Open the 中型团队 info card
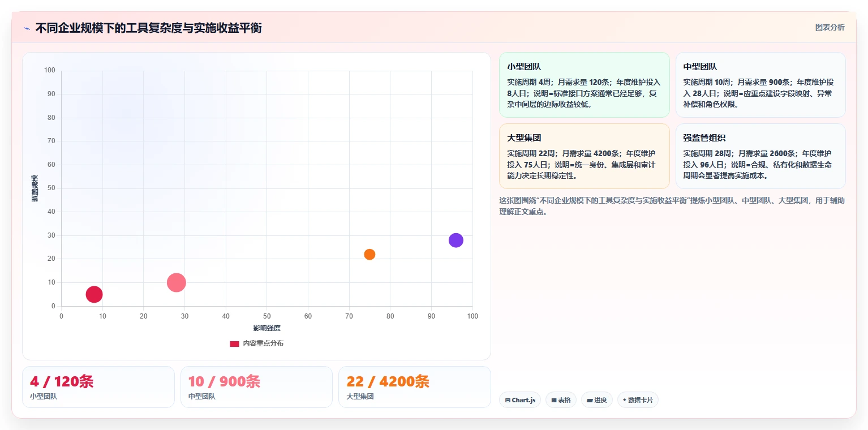868x430 pixels. tap(760, 85)
